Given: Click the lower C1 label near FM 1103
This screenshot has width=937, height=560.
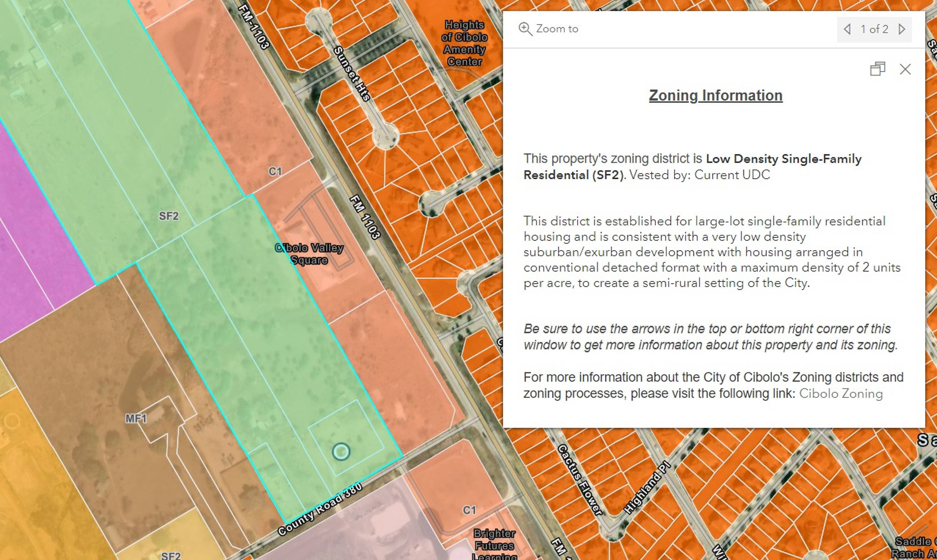Looking at the screenshot, I should coord(469,510).
